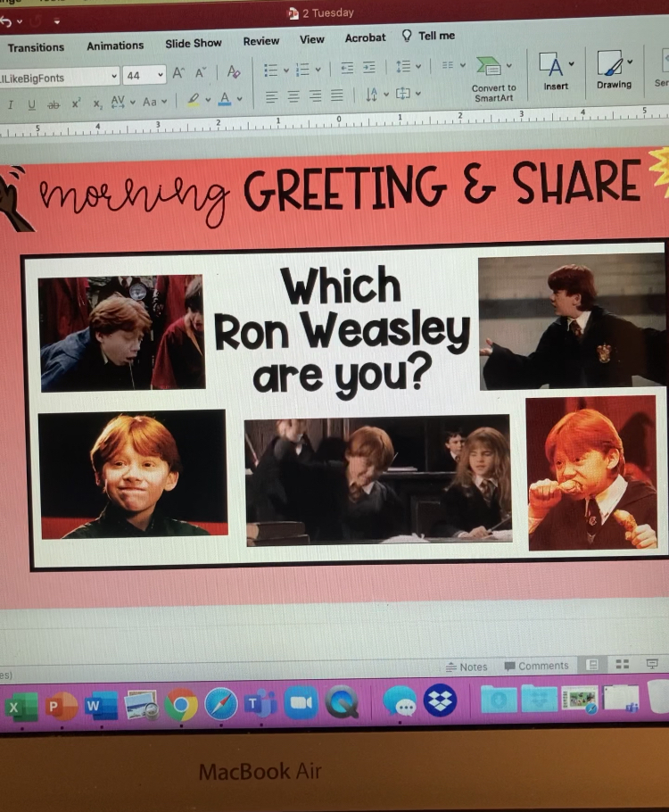Toggle subscript formatting
669x812 pixels.
[98, 104]
